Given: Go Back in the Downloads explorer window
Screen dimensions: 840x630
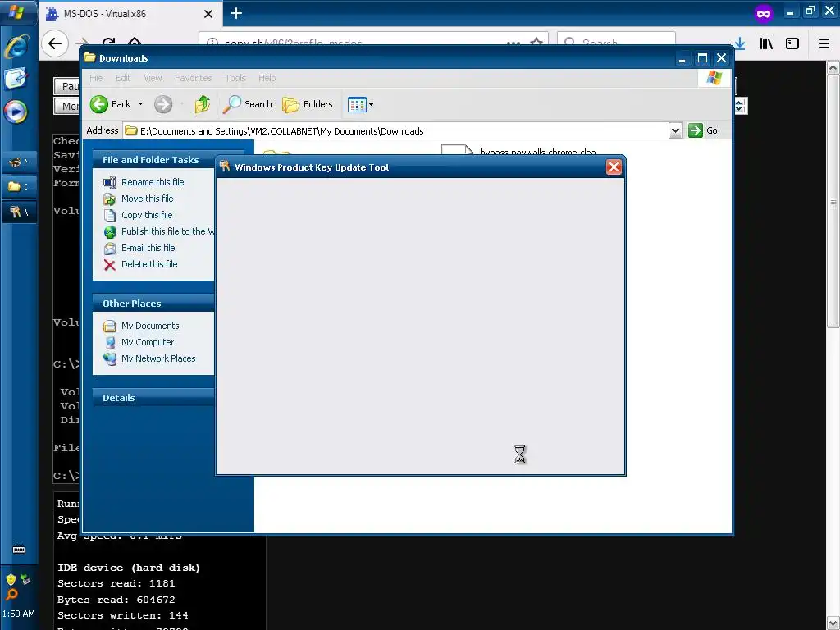Looking at the screenshot, I should pyautogui.click(x=111, y=104).
